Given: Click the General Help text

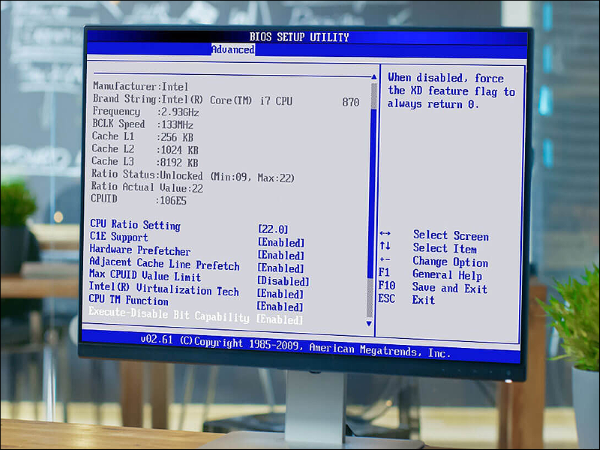Looking at the screenshot, I should coord(447,275).
